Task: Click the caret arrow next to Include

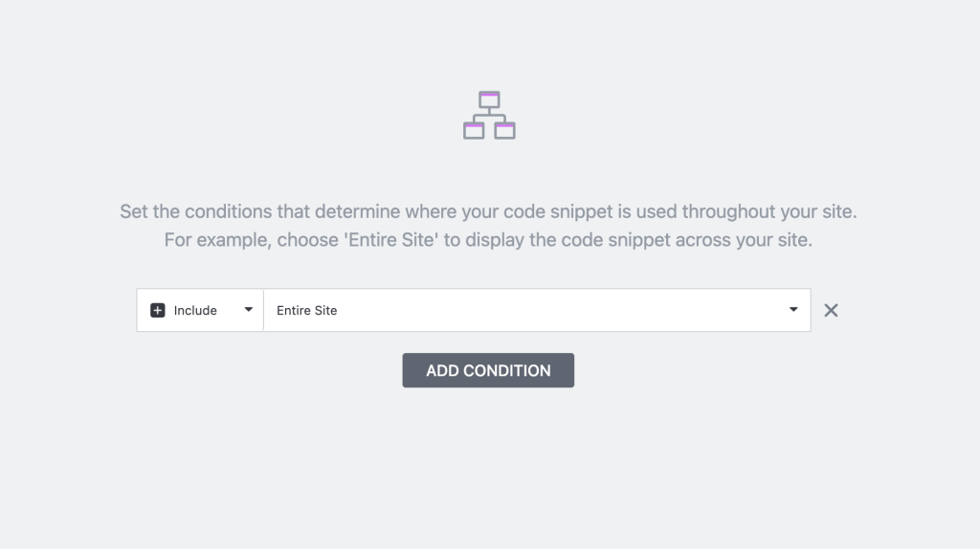Action: pos(249,310)
